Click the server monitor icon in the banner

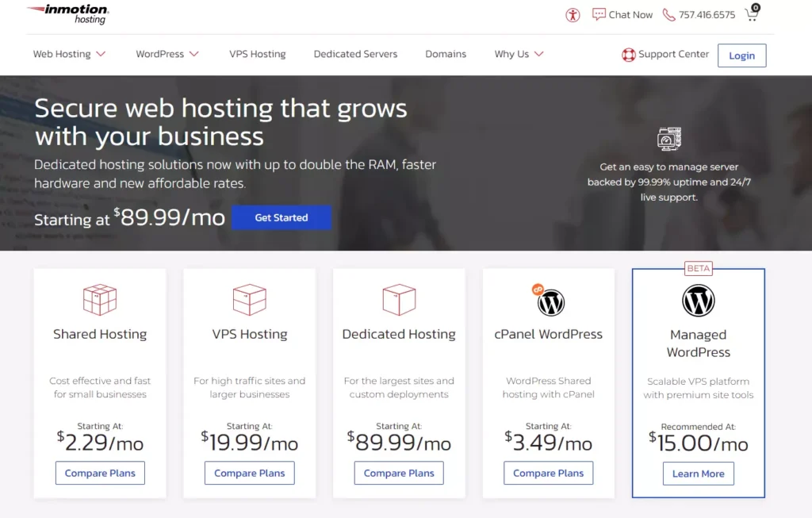tap(669, 139)
